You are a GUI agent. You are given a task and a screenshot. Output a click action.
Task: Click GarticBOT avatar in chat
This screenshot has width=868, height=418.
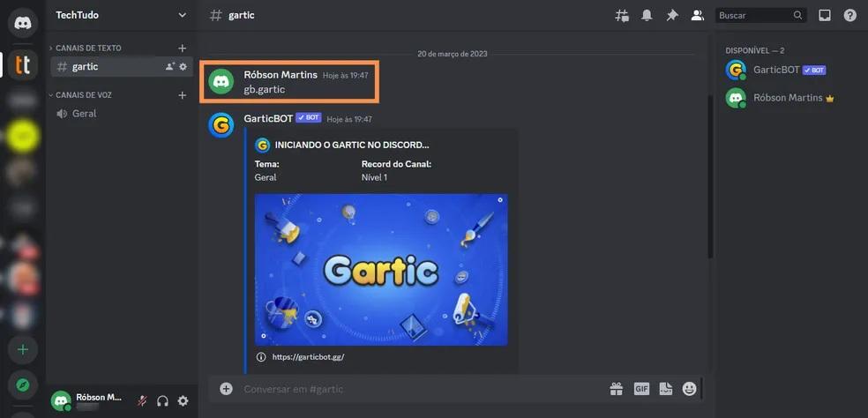pyautogui.click(x=221, y=125)
